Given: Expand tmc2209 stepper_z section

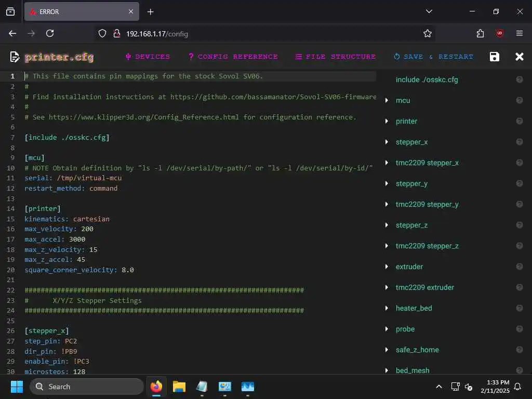Looking at the screenshot, I should tap(387, 246).
